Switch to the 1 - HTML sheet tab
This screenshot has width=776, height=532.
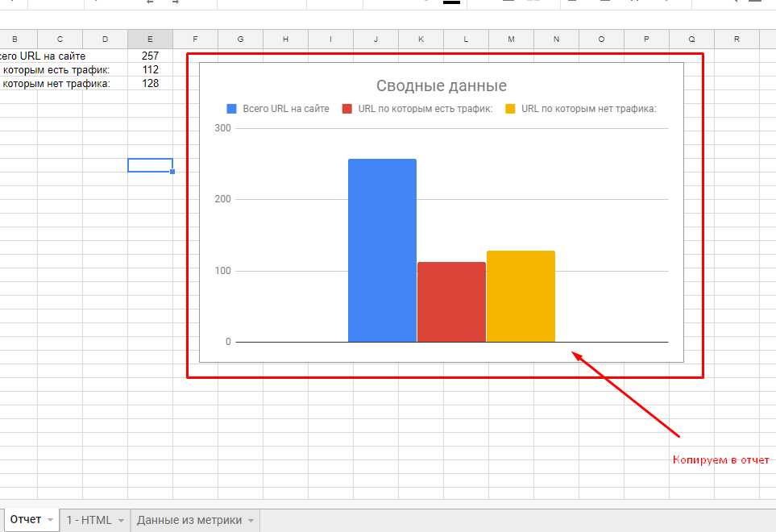pos(89,520)
